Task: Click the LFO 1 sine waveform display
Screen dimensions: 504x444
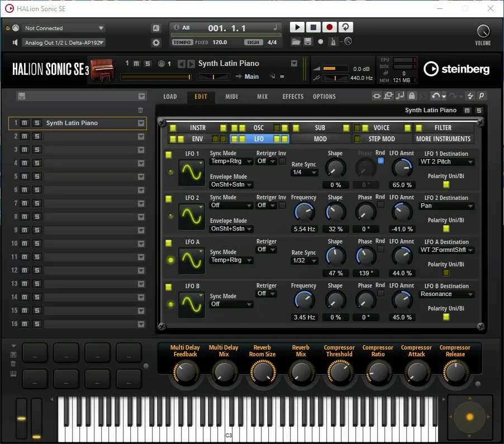Action: 192,173
